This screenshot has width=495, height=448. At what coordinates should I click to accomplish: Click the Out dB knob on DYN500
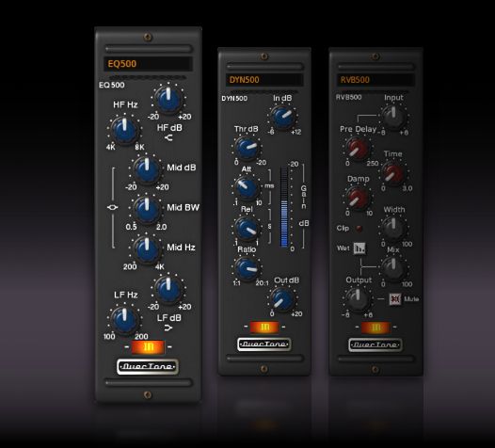pyautogui.click(x=282, y=299)
